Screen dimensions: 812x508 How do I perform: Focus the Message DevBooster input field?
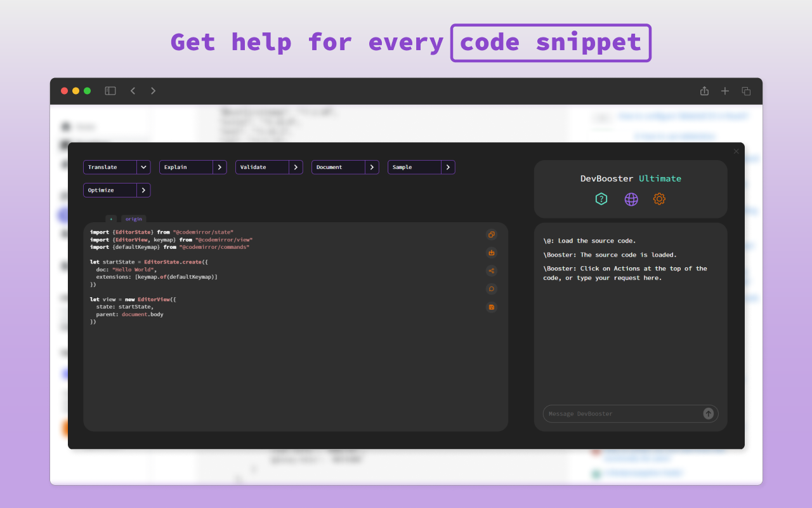[x=631, y=414]
